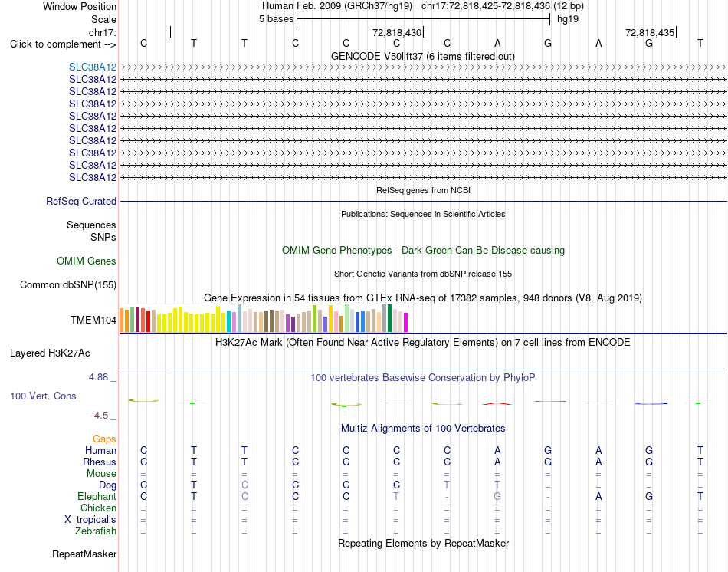The width and height of the screenshot is (728, 572).
Task: Click 'Multiz Alignments of 100 Vertebrates' title
Action: point(423,429)
